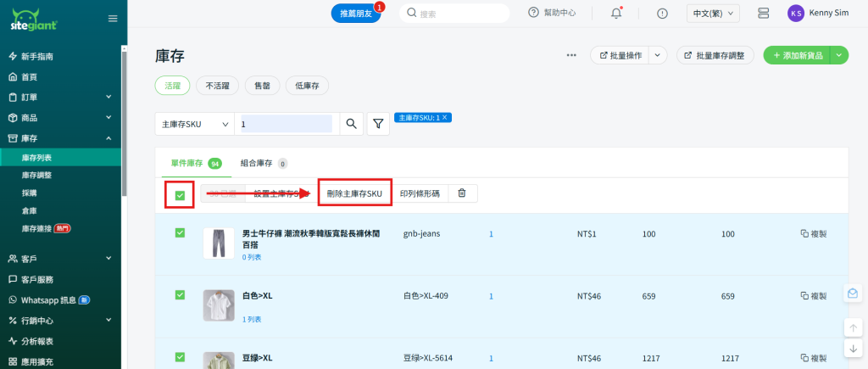Click the 推薦朋友 button
Screen dimensions: 868x369
356,14
